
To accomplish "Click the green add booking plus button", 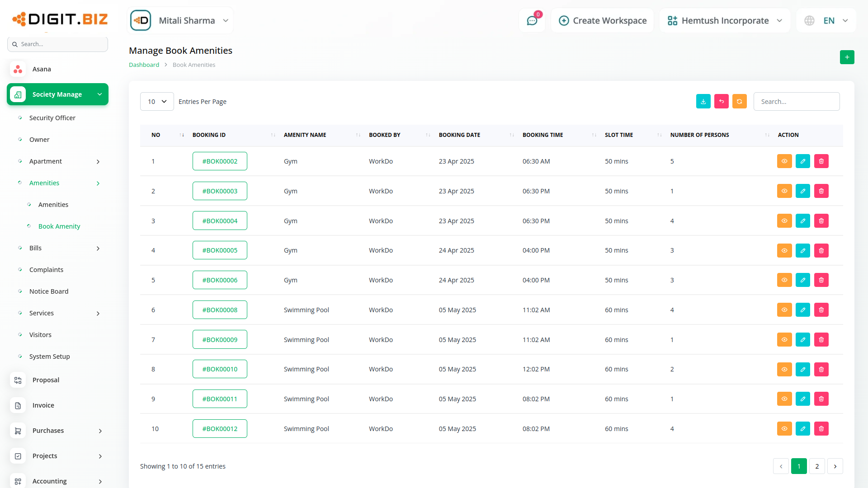I will 847,57.
